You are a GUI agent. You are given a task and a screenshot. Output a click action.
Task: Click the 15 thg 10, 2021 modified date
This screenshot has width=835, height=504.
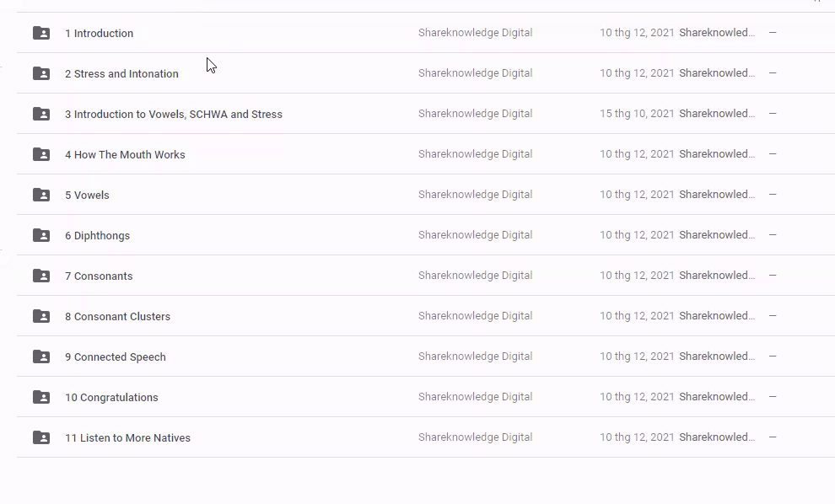point(637,114)
